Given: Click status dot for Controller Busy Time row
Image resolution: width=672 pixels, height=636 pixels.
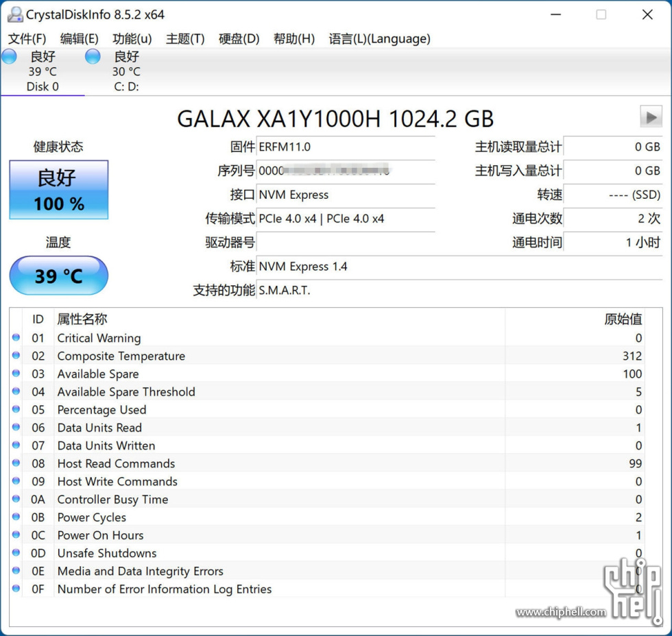Looking at the screenshot, I should 16,499.
